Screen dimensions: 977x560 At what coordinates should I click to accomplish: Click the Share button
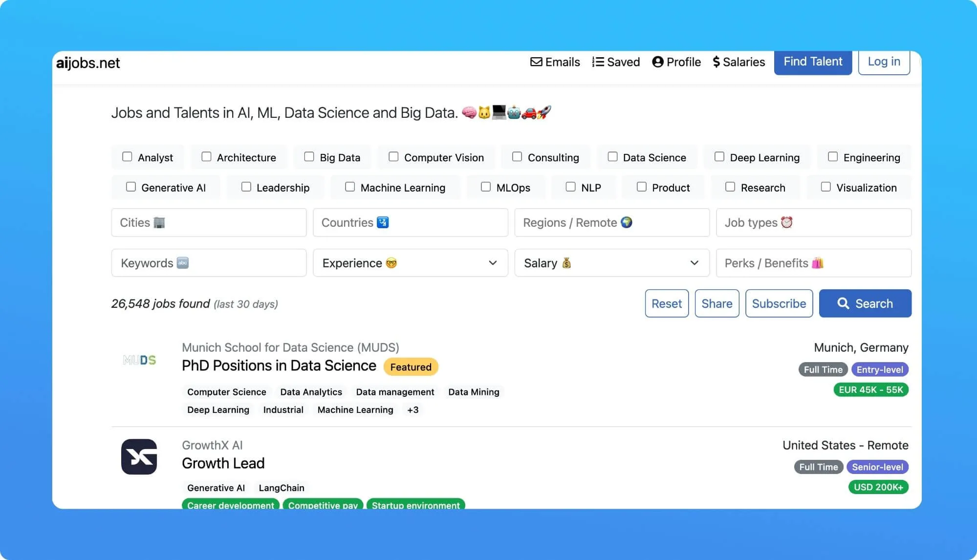[717, 303]
